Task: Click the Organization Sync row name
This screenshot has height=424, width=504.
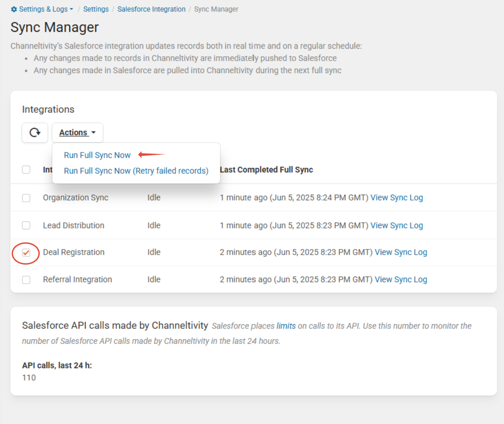Action: pyautogui.click(x=76, y=198)
